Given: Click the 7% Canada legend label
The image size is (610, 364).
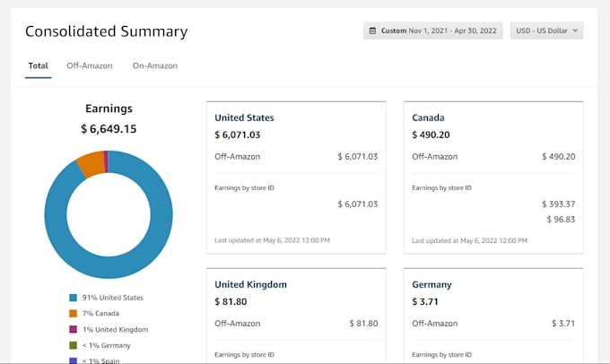Looking at the screenshot, I should pos(100,314).
